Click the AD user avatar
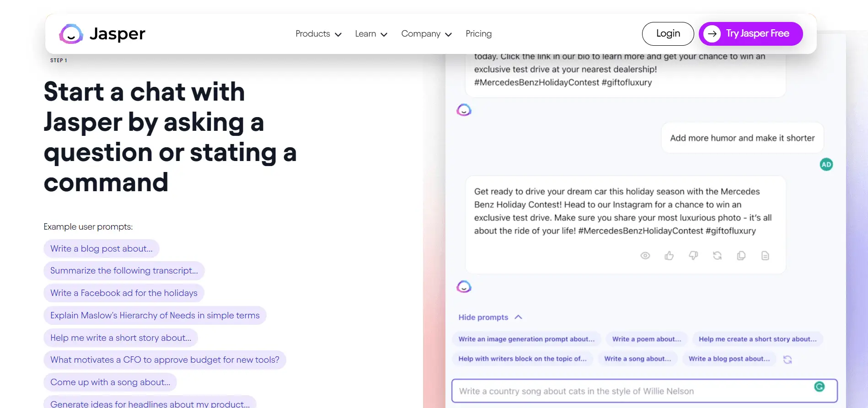 point(826,165)
